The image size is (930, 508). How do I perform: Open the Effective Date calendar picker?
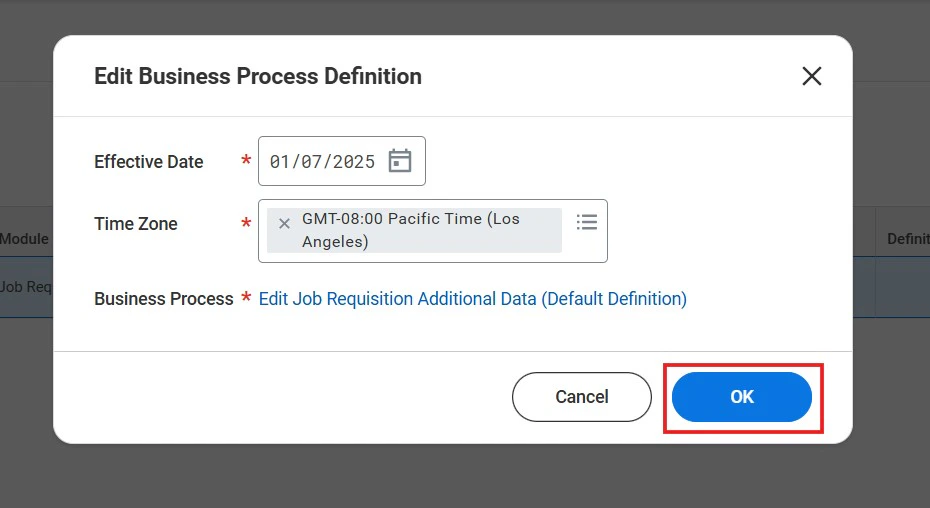400,161
